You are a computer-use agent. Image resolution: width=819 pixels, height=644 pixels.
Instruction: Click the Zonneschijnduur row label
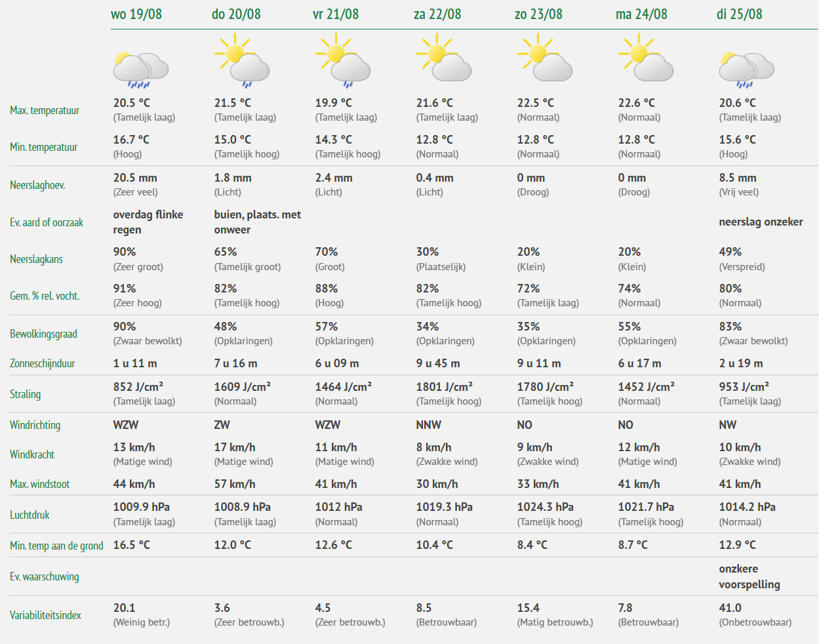tap(43, 363)
